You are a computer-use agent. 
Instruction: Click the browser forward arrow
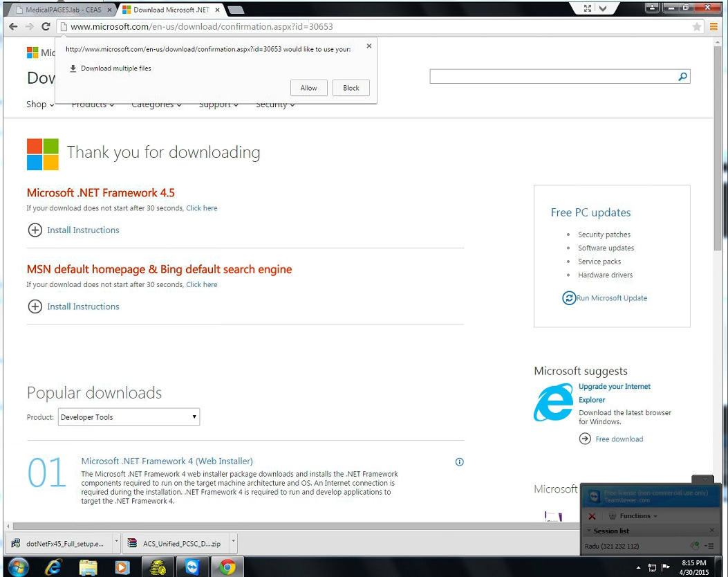click(29, 26)
